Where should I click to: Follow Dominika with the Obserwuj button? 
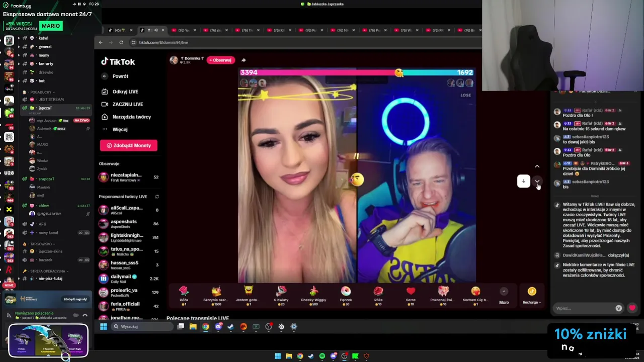220,60
